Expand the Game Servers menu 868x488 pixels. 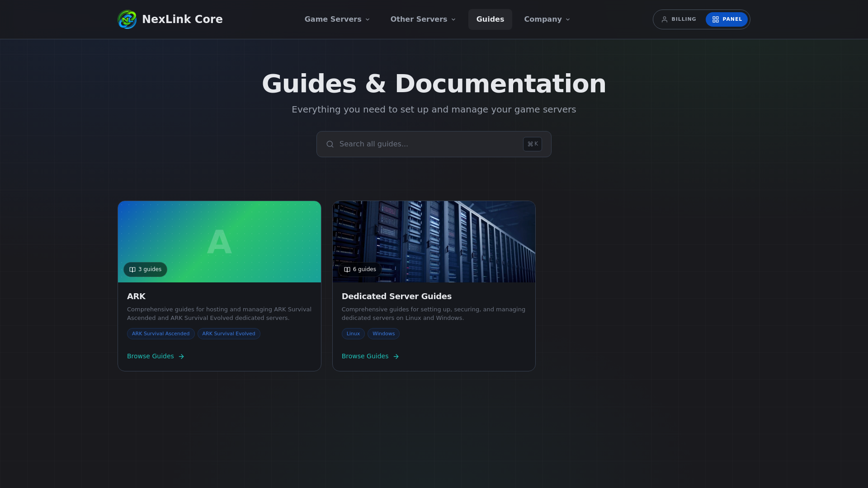click(337, 19)
